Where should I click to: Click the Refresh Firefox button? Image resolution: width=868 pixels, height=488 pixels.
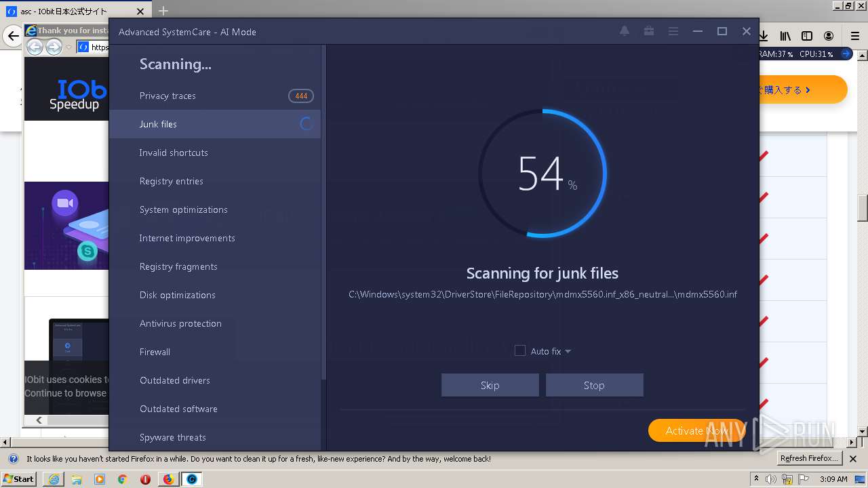[809, 459]
